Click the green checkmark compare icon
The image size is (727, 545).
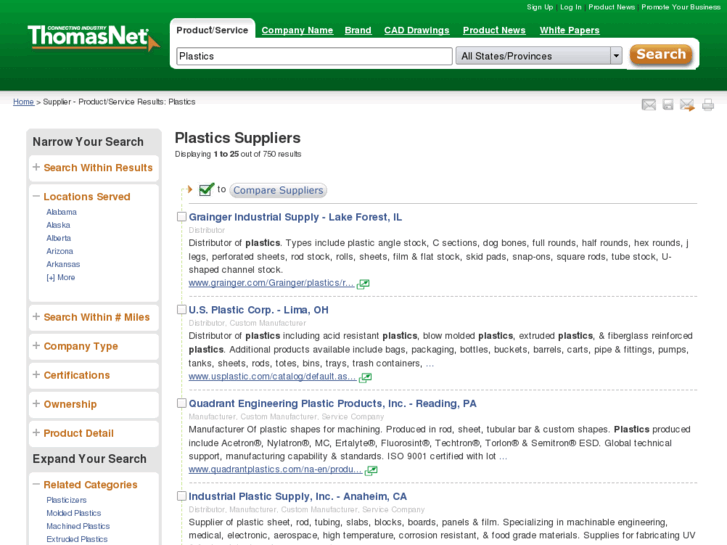(206, 189)
